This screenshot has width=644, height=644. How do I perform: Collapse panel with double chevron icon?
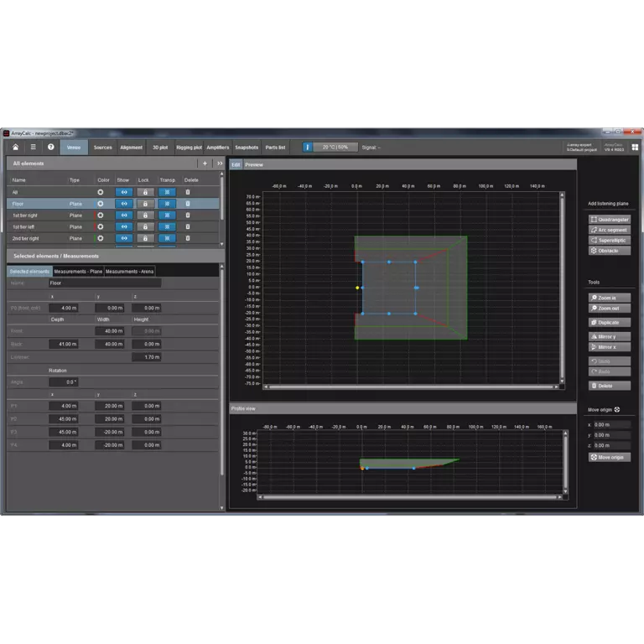(x=220, y=164)
